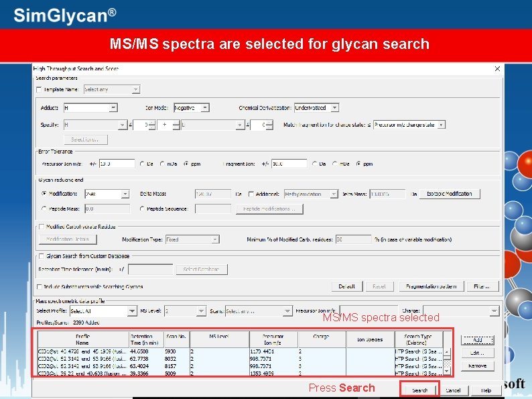Select ppm unit for precursor ion tolerance
Screen dimensions: 532x399
point(186,164)
